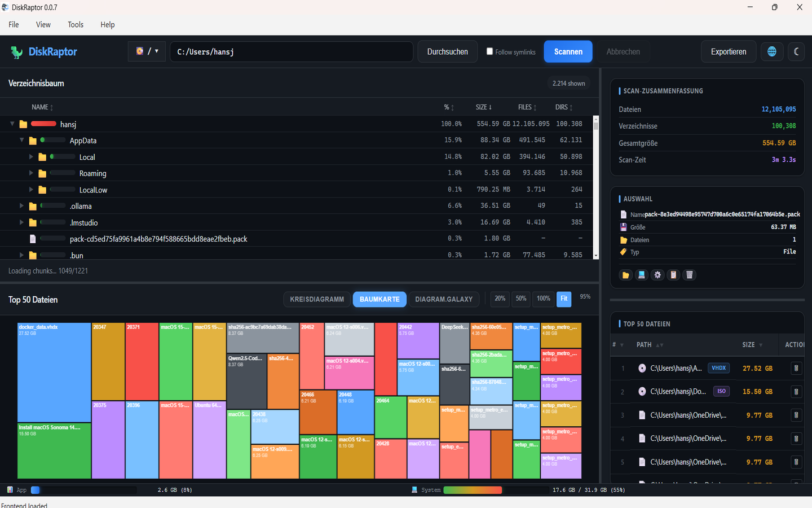Click the AppData folder icon
812x508 pixels.
point(33,141)
